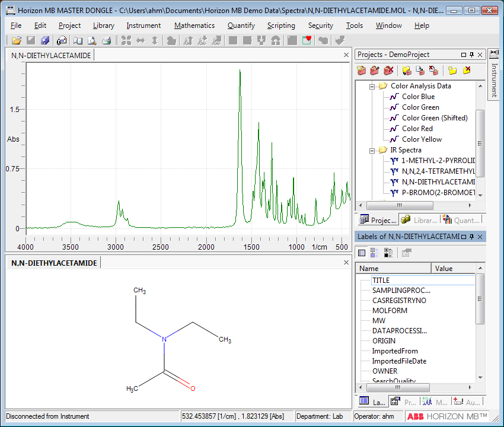Image resolution: width=504 pixels, height=427 pixels.
Task: Click the Print Preview magnifier icon
Action: tap(92, 40)
